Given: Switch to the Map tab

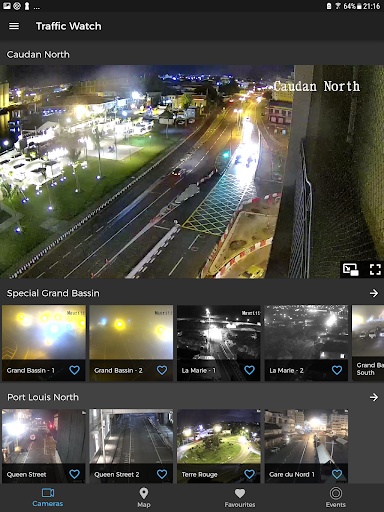Looking at the screenshot, I should 144,498.
